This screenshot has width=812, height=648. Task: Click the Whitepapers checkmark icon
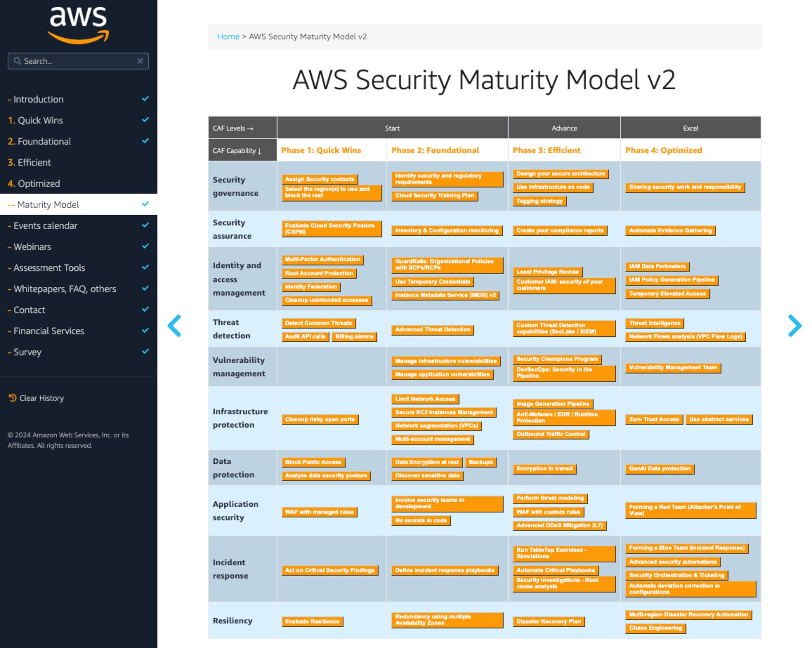[x=145, y=288]
